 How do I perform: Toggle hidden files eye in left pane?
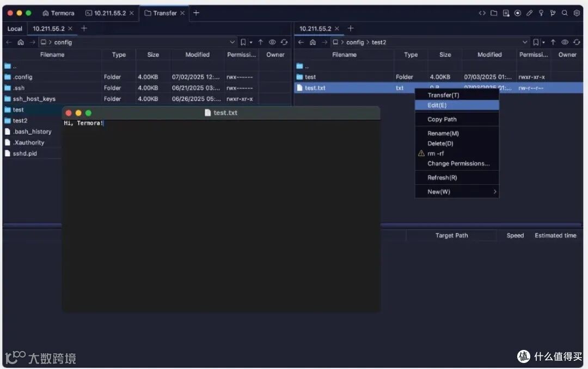pos(272,43)
